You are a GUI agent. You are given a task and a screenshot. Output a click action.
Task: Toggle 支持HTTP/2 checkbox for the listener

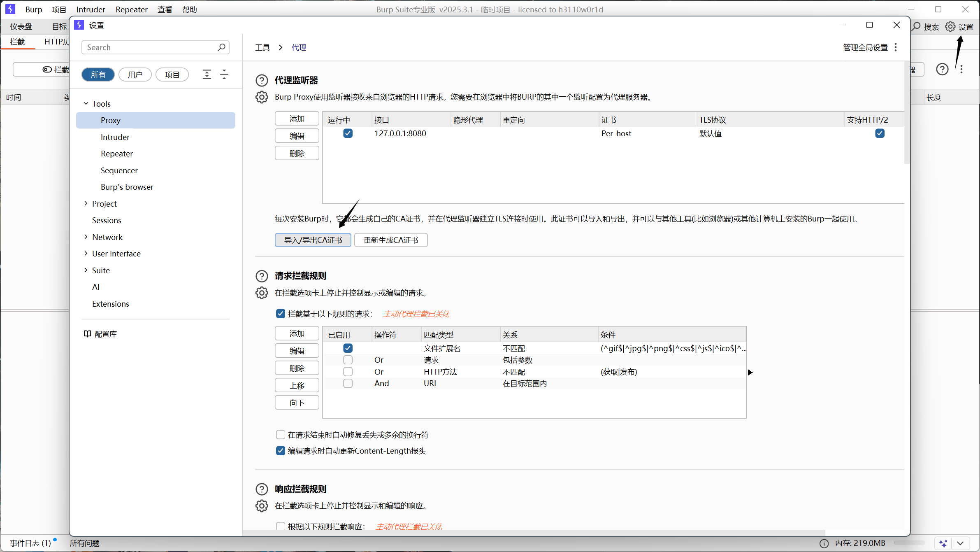coord(880,133)
